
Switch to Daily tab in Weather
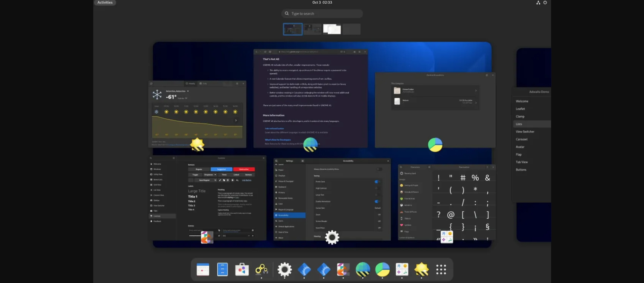click(203, 83)
